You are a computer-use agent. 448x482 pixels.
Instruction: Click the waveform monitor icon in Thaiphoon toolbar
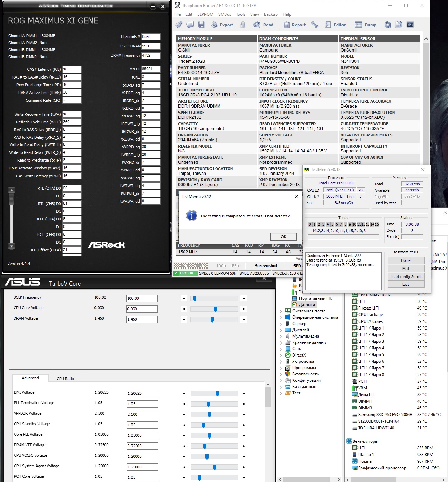[410, 25]
